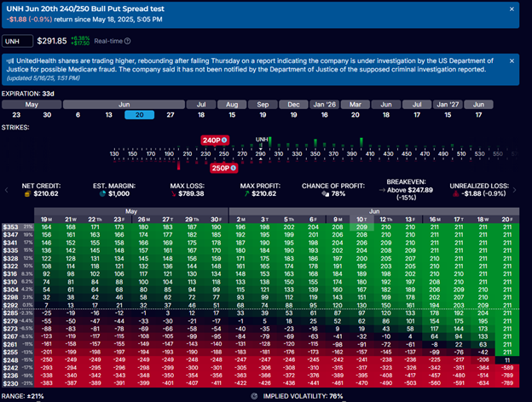Image resolution: width=532 pixels, height=402 pixels.
Task: Click the value 11 cell in 20 F column
Action: point(507,360)
